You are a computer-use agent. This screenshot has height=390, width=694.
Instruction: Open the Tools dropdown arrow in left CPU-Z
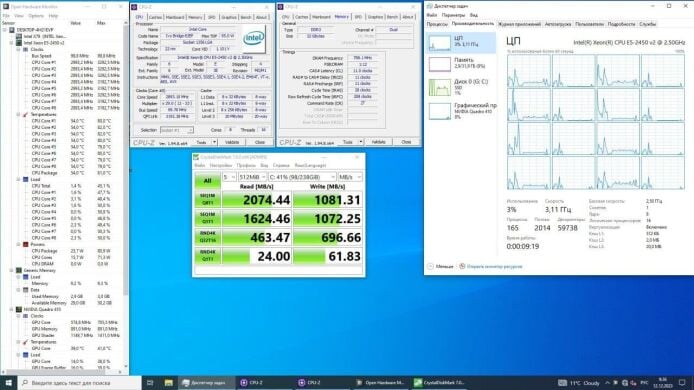pyautogui.click(x=214, y=142)
